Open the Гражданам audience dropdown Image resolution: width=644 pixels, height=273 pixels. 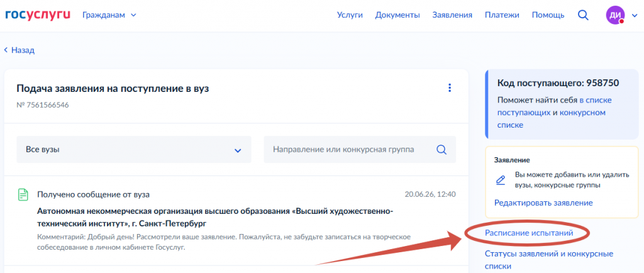pyautogui.click(x=109, y=15)
